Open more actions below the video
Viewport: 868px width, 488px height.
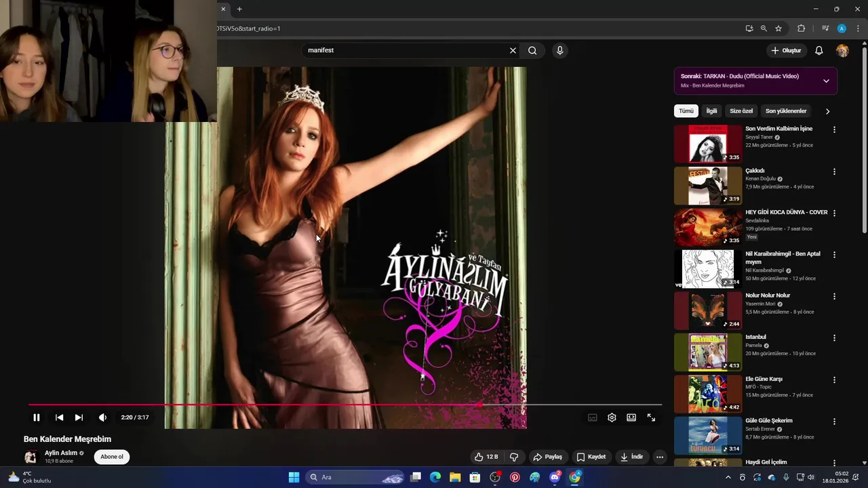[660, 457]
